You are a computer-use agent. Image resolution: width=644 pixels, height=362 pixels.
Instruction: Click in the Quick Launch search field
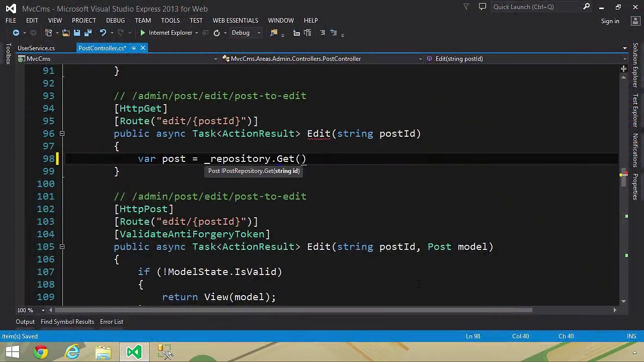(536, 7)
